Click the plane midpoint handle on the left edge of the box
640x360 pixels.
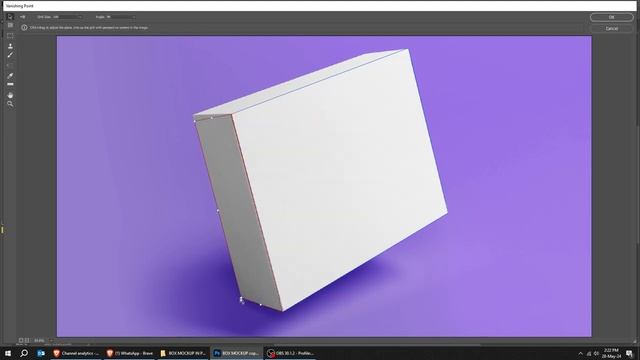pyautogui.click(x=218, y=211)
